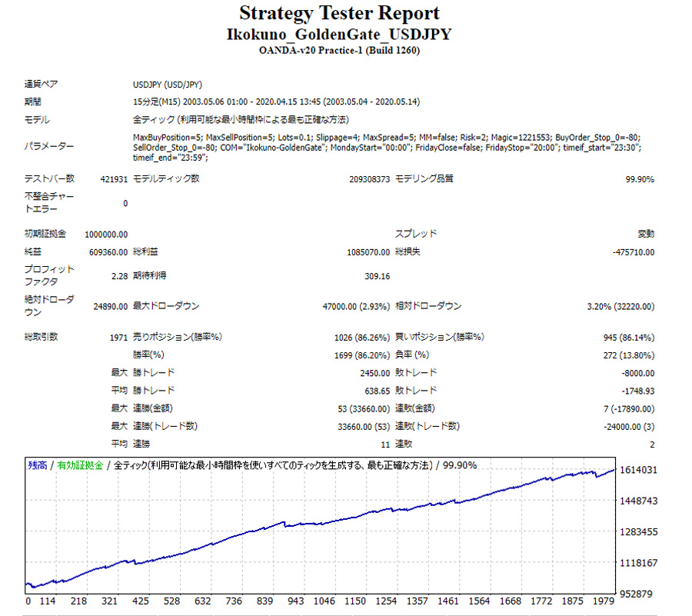The image size is (692, 616).
Task: Click the Strategy Tester Report title
Action: [x=339, y=14]
